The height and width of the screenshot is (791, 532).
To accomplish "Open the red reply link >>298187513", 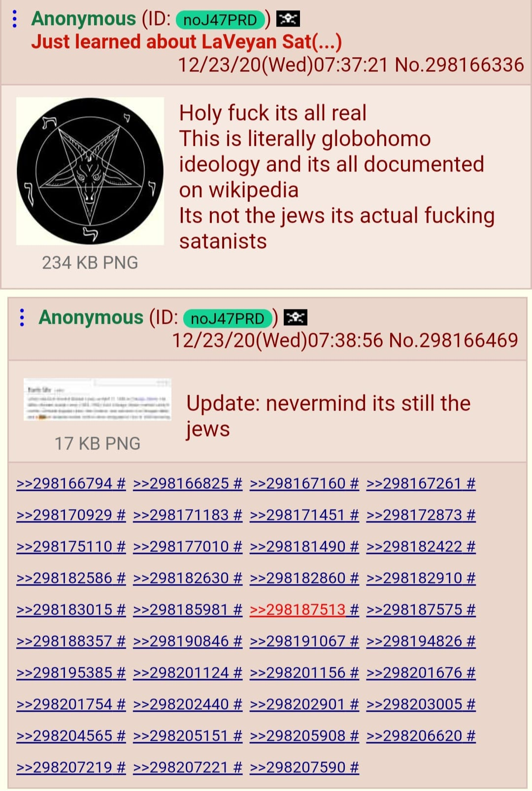I will (x=298, y=610).
